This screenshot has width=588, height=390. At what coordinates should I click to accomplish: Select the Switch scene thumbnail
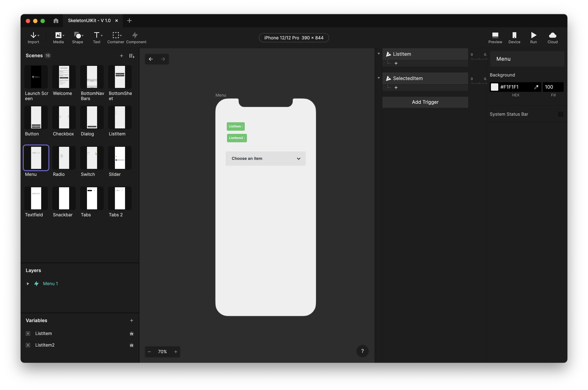(92, 158)
